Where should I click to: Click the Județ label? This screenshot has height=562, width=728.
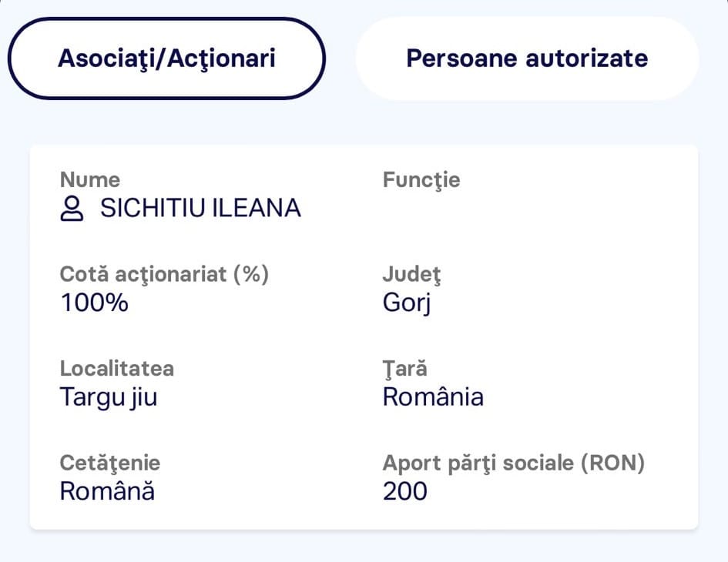[411, 275]
